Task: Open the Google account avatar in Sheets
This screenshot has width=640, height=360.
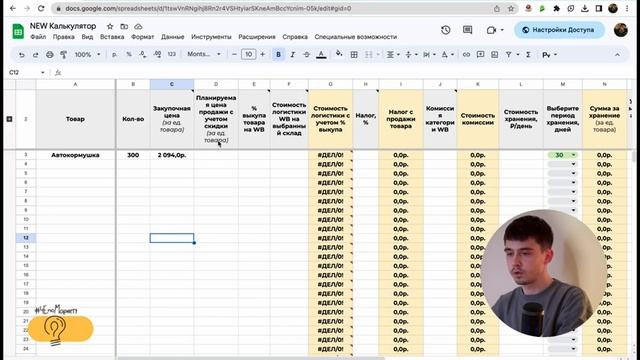Action: 620,30
